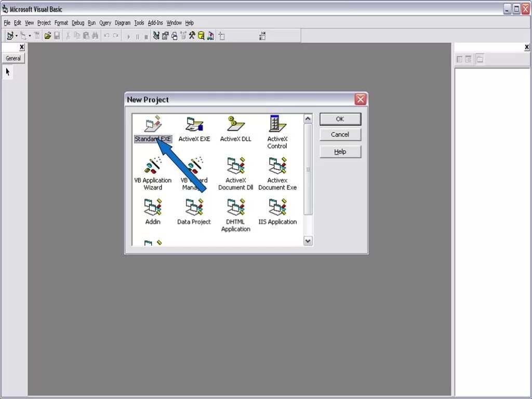The width and height of the screenshot is (532, 399).
Task: Open the Query menu
Action: pos(105,23)
